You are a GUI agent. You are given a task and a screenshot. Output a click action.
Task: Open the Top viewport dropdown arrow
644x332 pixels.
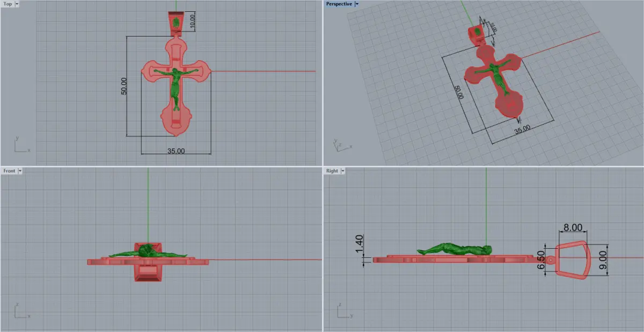tap(17, 4)
